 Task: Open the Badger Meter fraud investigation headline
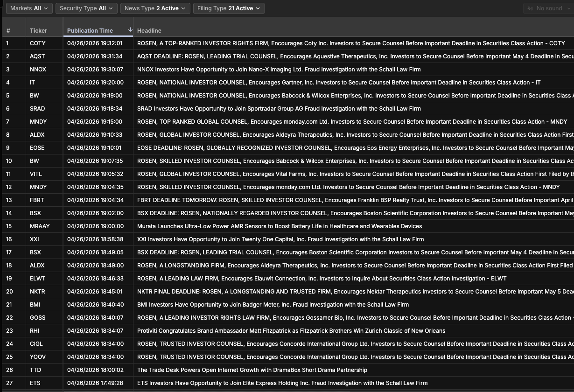pos(273,305)
